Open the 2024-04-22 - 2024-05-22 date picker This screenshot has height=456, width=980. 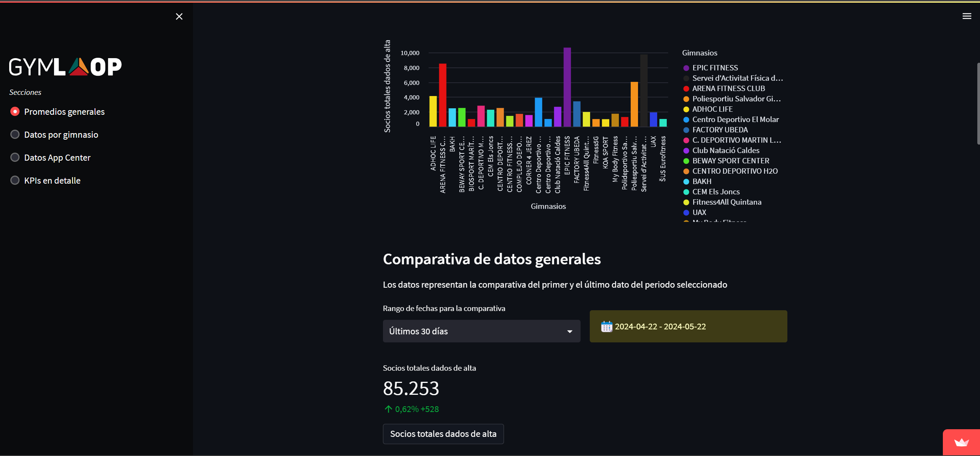(688, 326)
